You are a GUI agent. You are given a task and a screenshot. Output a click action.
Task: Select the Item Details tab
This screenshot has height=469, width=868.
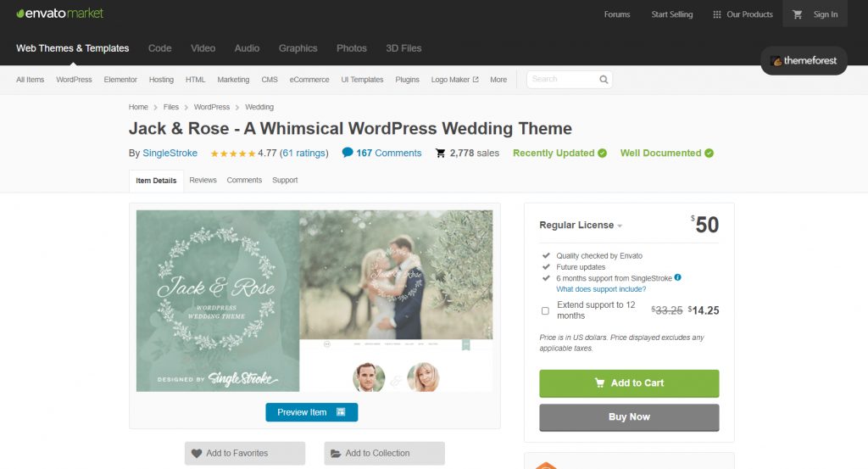click(156, 181)
